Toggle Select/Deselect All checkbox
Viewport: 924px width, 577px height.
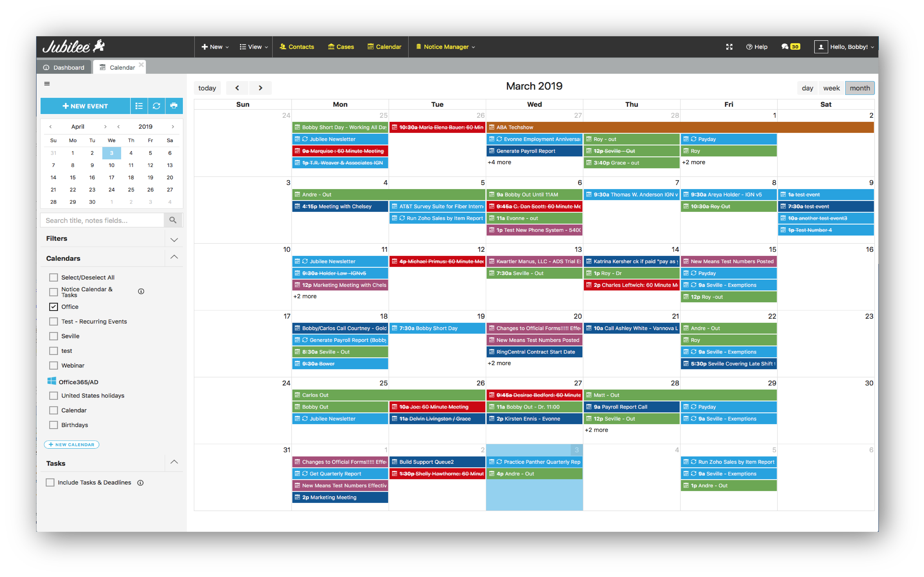(x=53, y=277)
